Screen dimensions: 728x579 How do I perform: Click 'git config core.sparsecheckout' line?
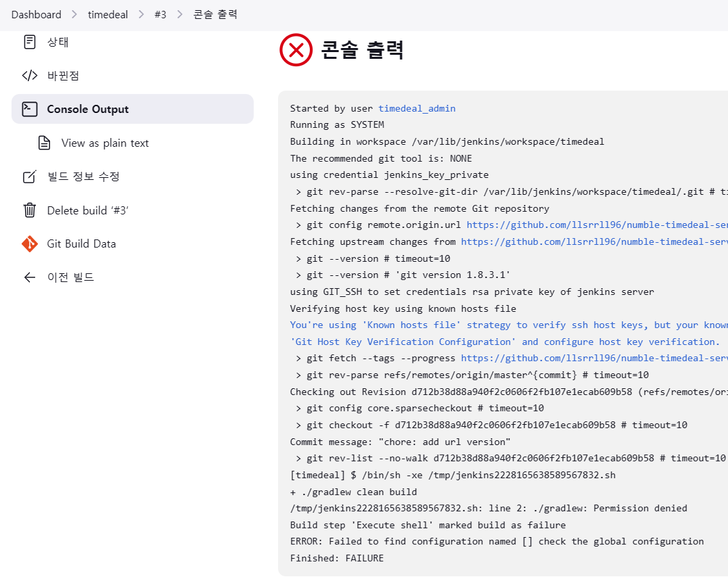pos(419,408)
